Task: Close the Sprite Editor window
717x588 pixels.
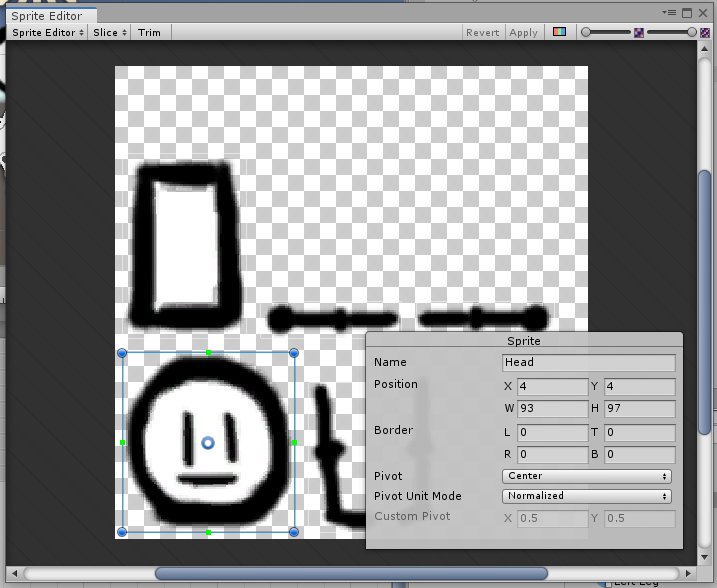Action: (703, 13)
